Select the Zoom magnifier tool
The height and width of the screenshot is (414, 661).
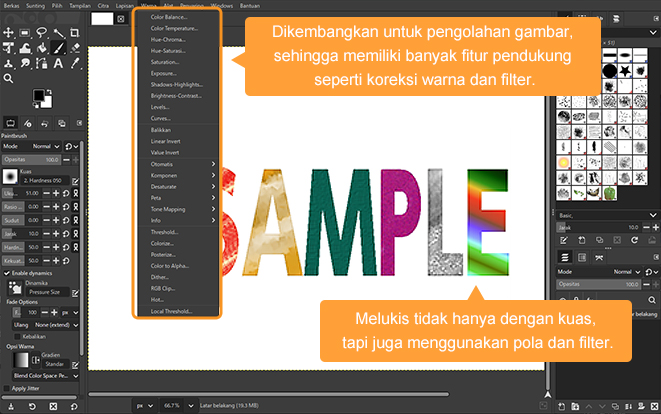point(9,77)
